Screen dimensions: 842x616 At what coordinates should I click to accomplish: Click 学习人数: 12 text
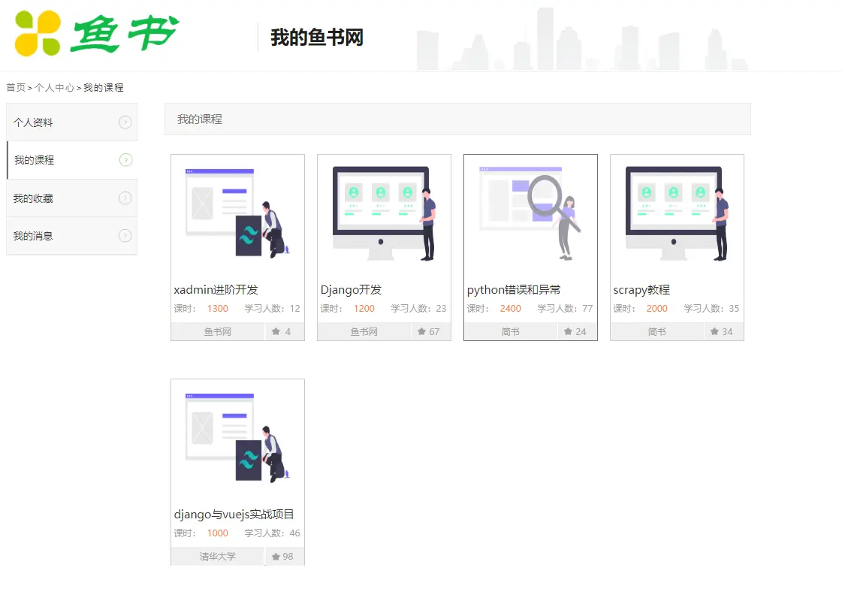tap(272, 308)
